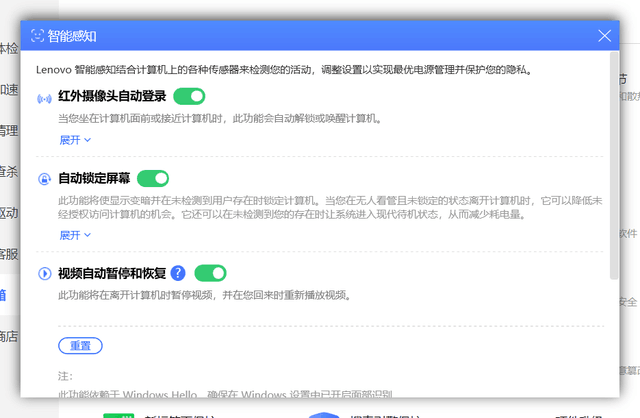
Task: Open 商店 in background sidebar
Action: [x=9, y=336]
